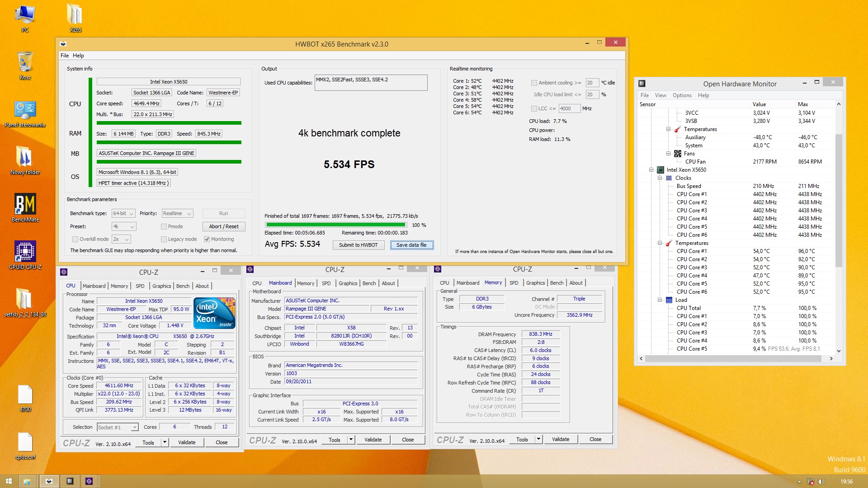Click the Idle CPU load limit input field
The width and height of the screenshot is (868, 488).
[x=592, y=94]
